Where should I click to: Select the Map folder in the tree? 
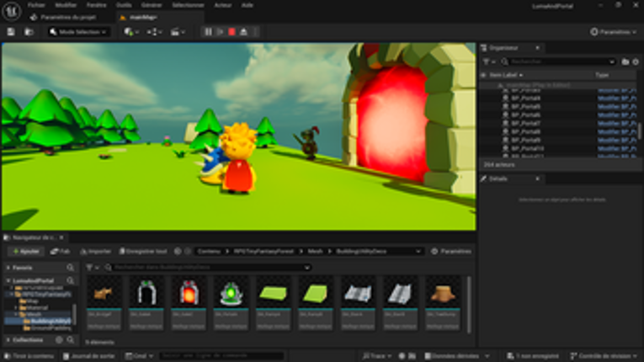click(x=29, y=301)
